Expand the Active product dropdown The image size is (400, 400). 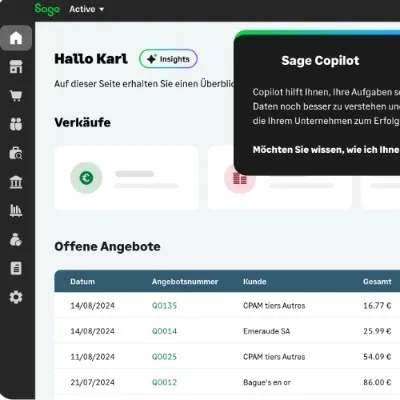click(x=87, y=9)
